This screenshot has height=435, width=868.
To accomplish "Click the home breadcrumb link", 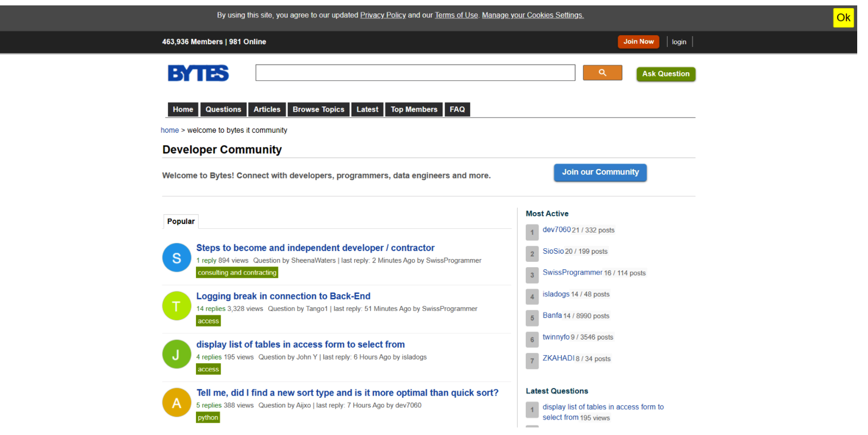I will pyautogui.click(x=169, y=130).
